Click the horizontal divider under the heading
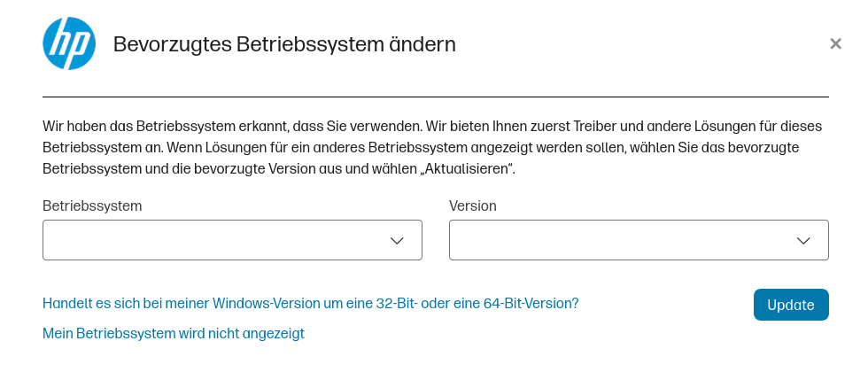Screen dimensions: 868x372 point(436,96)
